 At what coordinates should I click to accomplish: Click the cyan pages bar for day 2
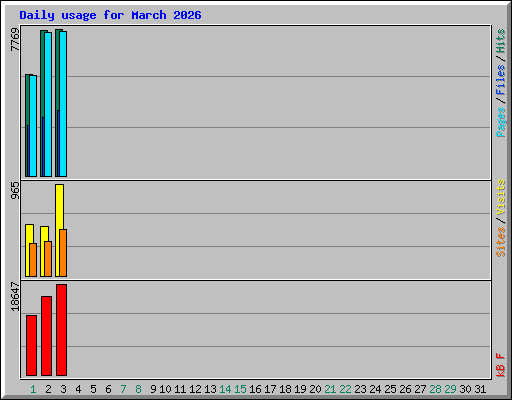[48, 104]
